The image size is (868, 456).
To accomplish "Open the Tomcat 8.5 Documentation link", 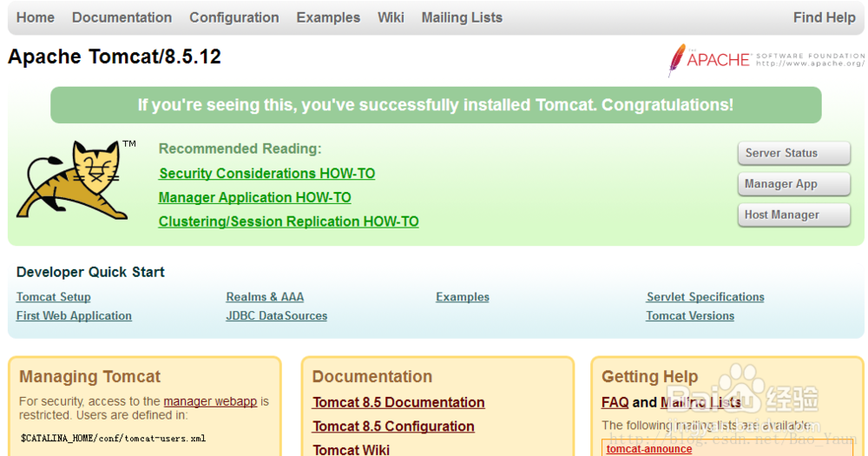I will point(398,403).
